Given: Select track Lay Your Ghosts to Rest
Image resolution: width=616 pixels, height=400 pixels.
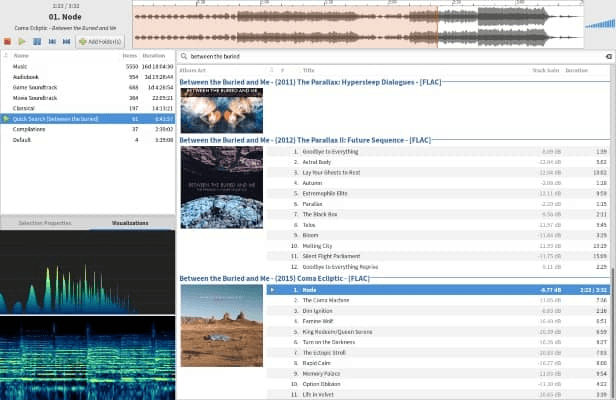Looking at the screenshot, I should 438,172.
